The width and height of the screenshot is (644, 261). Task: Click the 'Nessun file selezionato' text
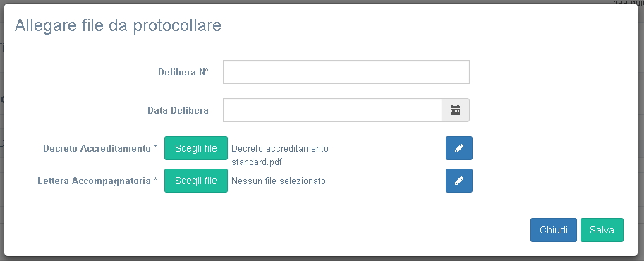coord(279,181)
